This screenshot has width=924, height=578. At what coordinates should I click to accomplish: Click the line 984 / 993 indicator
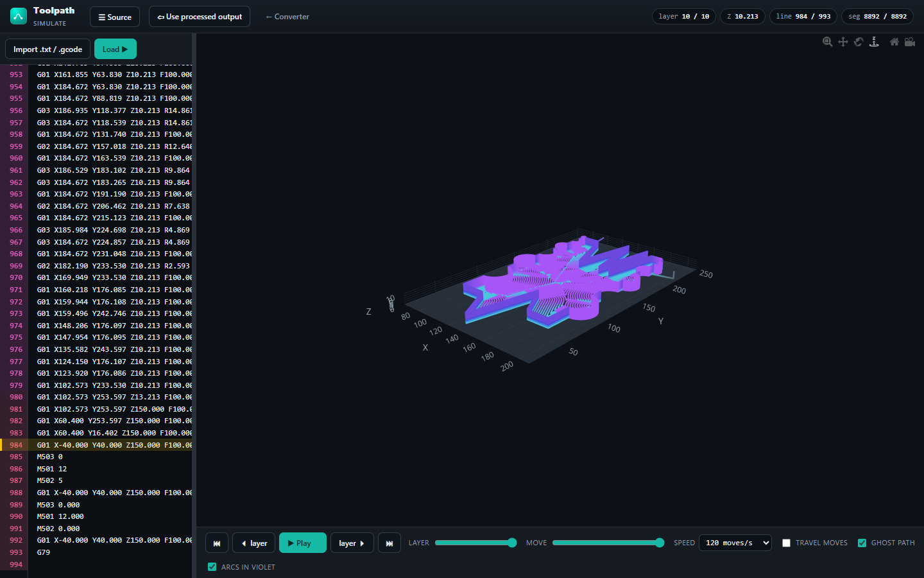[x=803, y=17]
